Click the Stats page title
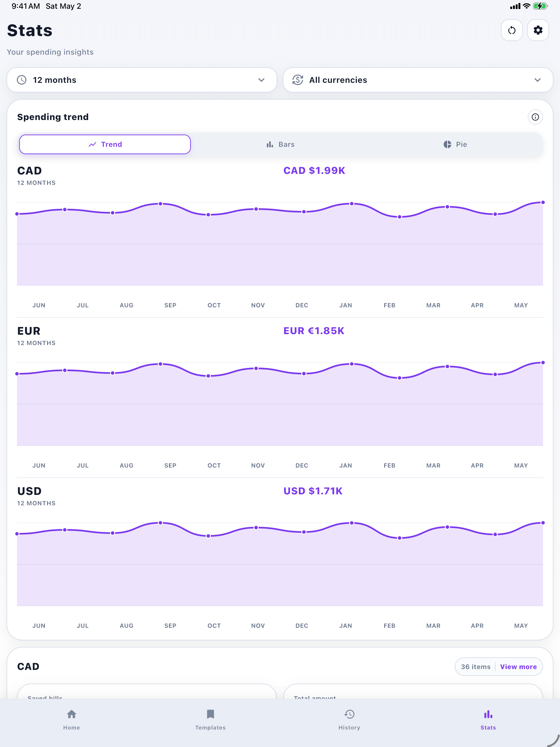This screenshot has height=747, width=560. (x=30, y=30)
